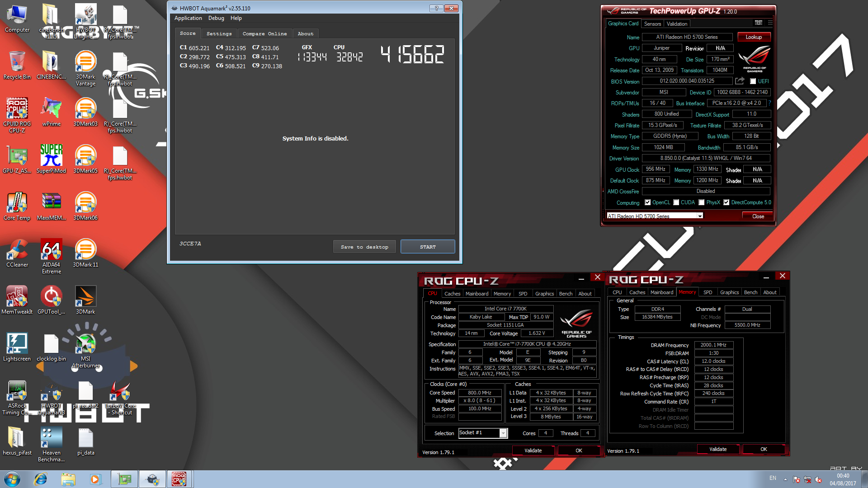Click Save to desktop in Aquamark
Viewport: 868px width, 488px height.
pyautogui.click(x=364, y=247)
